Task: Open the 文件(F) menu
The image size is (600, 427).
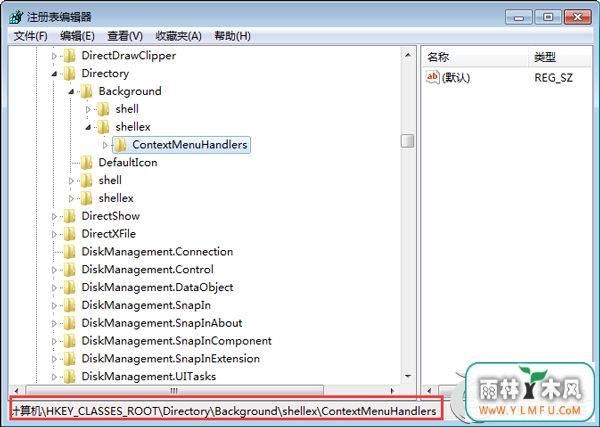Action: [x=31, y=36]
